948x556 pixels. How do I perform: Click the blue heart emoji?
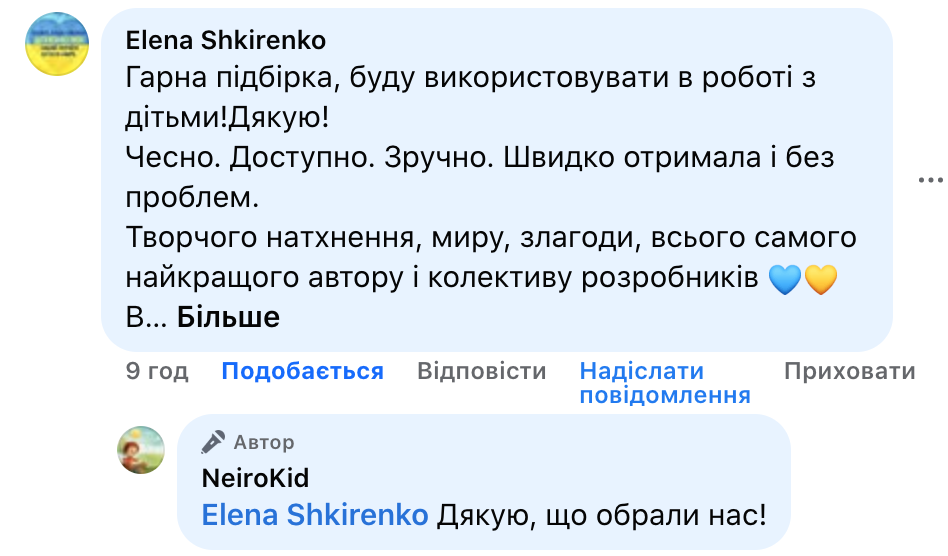[x=785, y=279]
